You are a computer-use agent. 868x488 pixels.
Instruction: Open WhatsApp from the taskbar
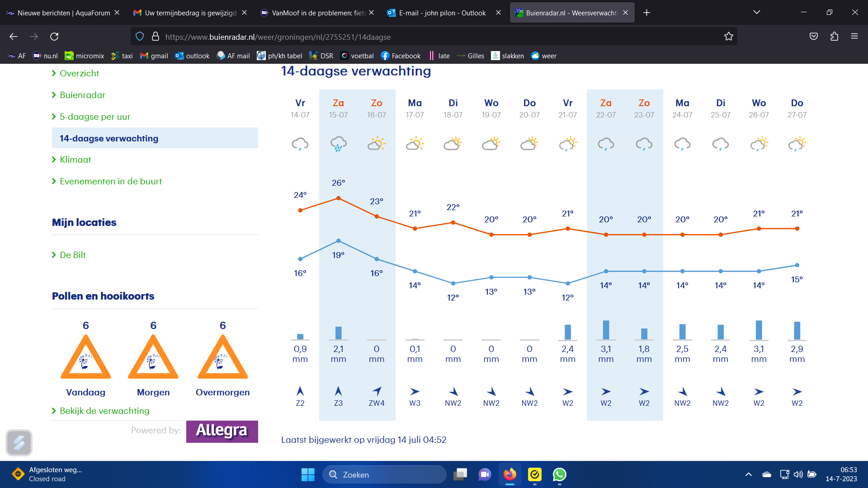(x=559, y=474)
